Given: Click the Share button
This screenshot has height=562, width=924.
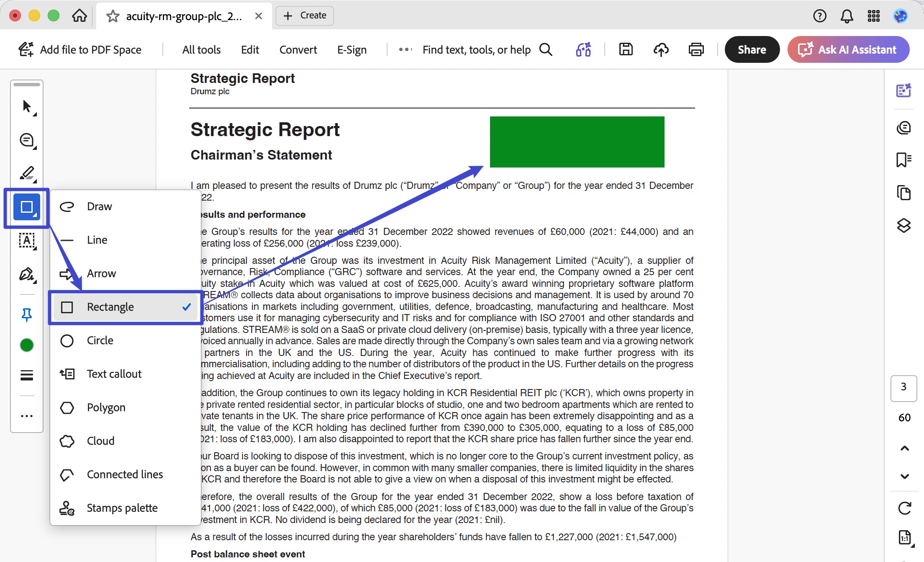Looking at the screenshot, I should [x=752, y=49].
